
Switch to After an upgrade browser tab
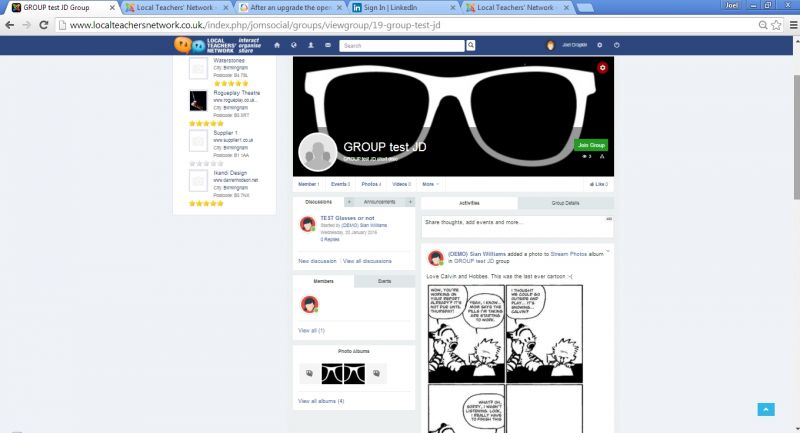click(291, 8)
